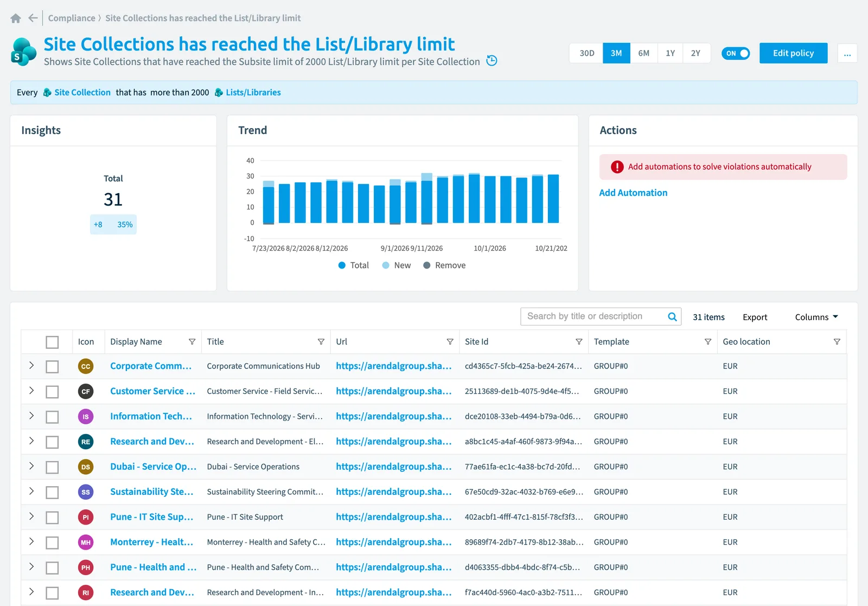868x606 pixels.
Task: Click the red alert icon in Actions
Action: tap(617, 167)
